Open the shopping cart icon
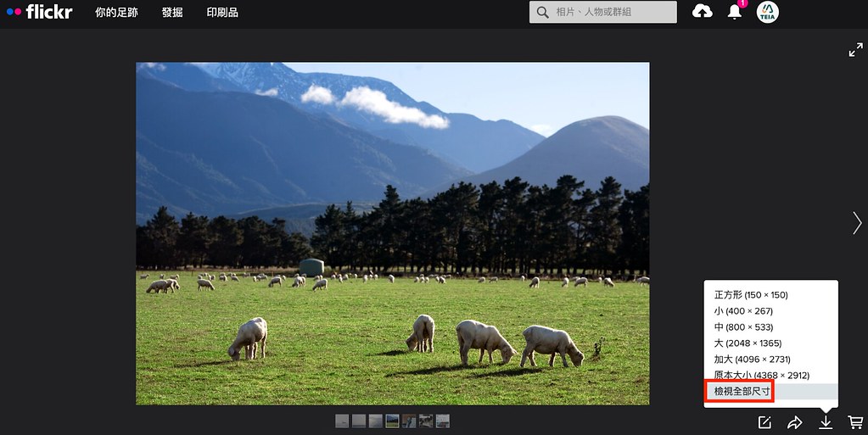Image resolution: width=868 pixels, height=435 pixels. pos(855,422)
